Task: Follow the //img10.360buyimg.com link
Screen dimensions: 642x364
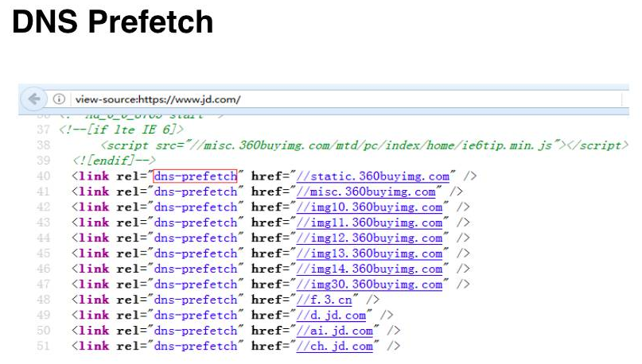Action: coord(369,207)
